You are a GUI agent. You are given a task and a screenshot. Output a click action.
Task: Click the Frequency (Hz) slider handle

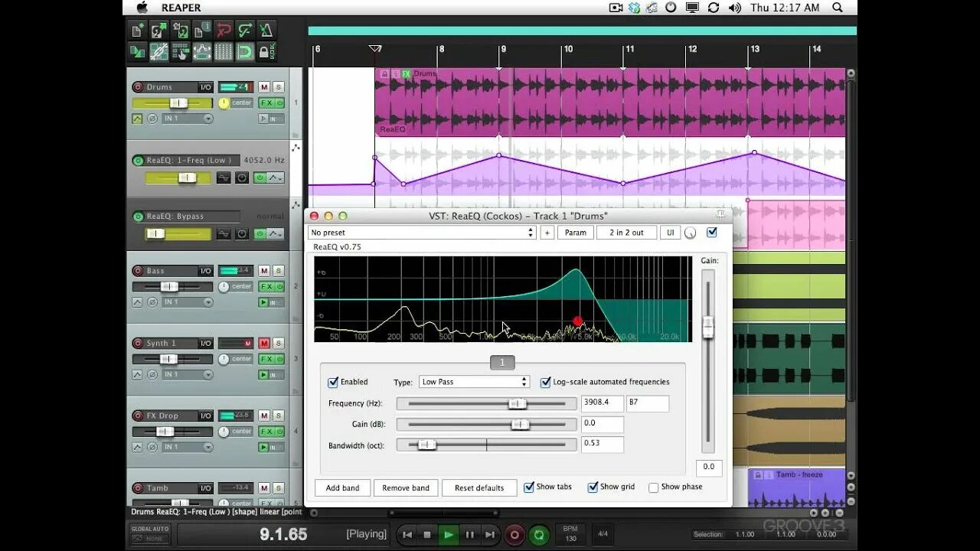[518, 403]
